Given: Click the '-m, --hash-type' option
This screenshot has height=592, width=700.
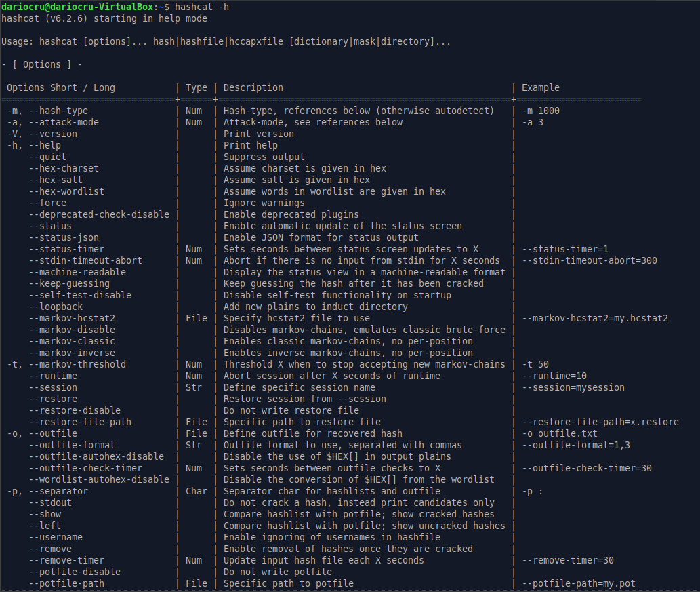Looking at the screenshot, I should point(47,111).
